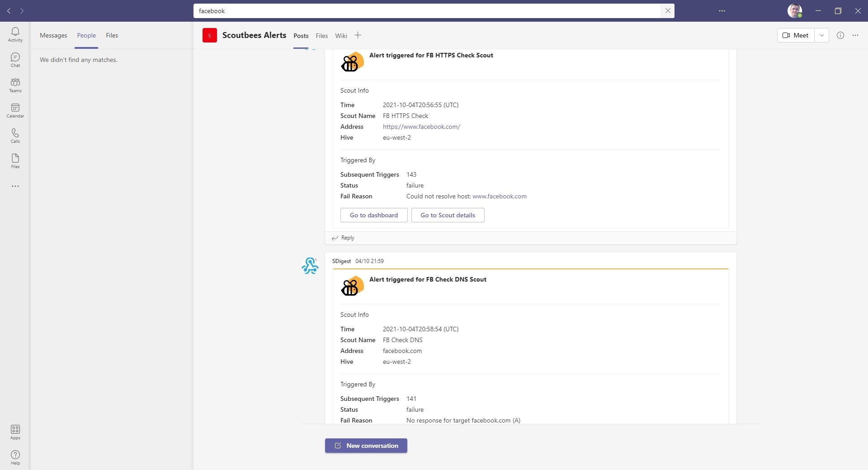Open the Apps store icon
Viewport: 868px width, 470px height.
tap(15, 432)
